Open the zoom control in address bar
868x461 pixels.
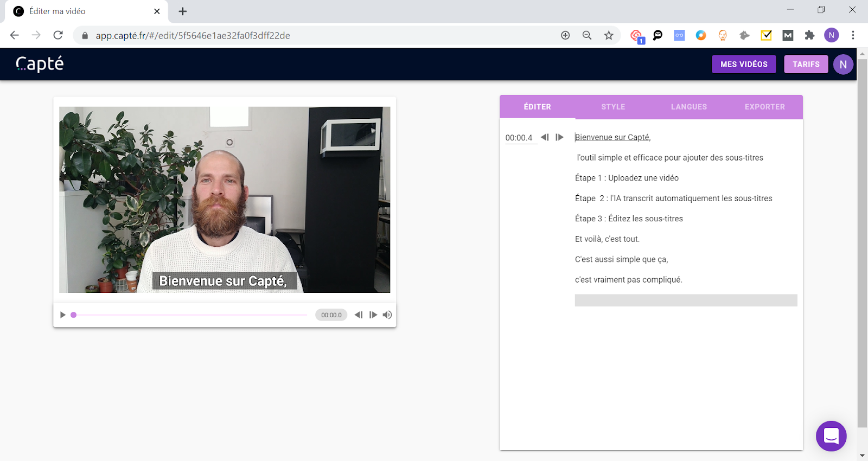(x=587, y=35)
